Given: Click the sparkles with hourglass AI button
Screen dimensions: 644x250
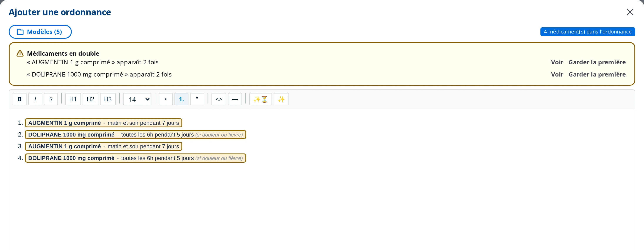Looking at the screenshot, I should pos(260,99).
